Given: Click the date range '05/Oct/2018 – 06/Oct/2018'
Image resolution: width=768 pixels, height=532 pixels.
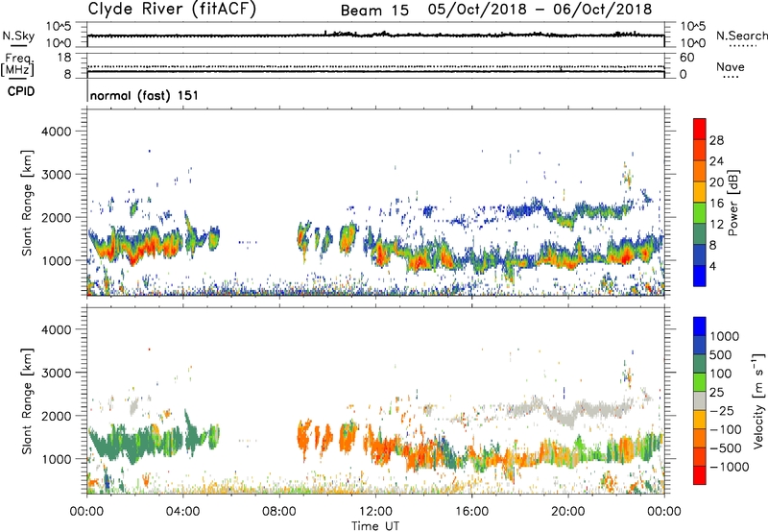Looking at the screenshot, I should (540, 10).
